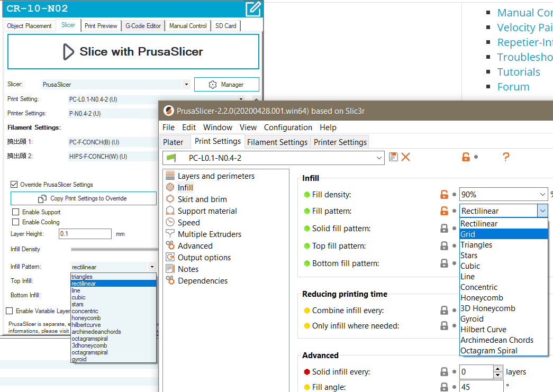The width and height of the screenshot is (553, 392).
Task: Click the Skirt and brim icon
Action: [170, 199]
